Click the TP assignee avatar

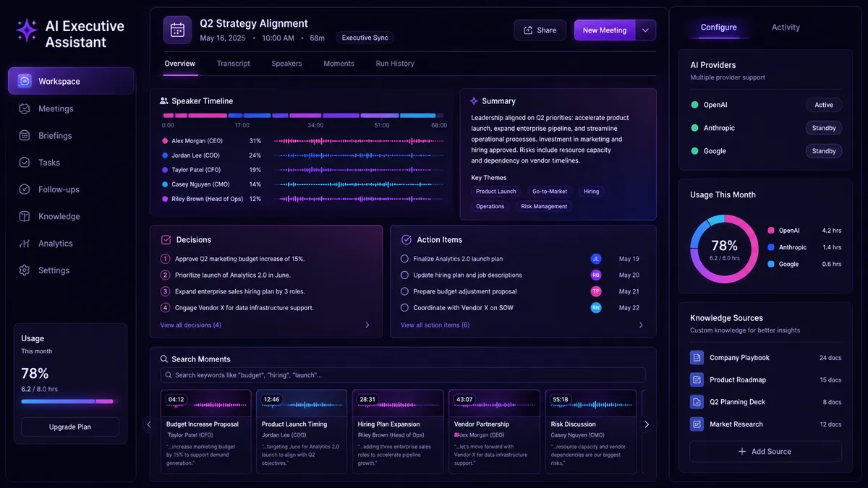pos(596,291)
